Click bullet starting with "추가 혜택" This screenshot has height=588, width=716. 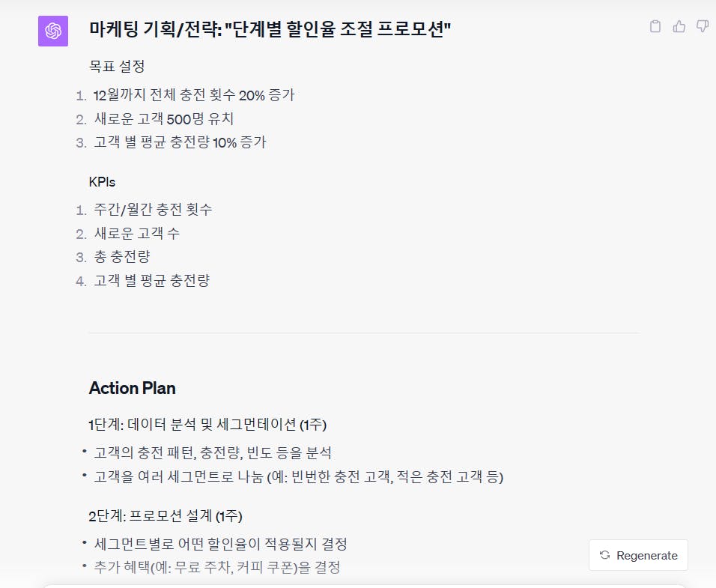point(217,567)
